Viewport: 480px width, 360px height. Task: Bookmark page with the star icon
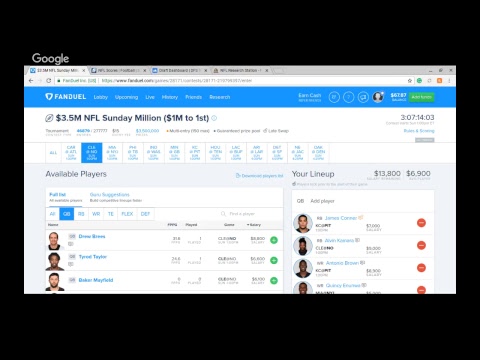click(x=410, y=81)
